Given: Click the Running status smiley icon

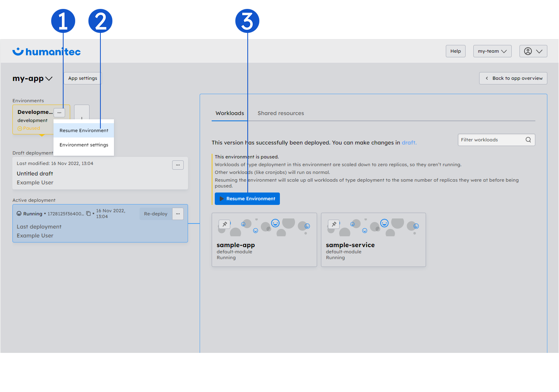Looking at the screenshot, I should pyautogui.click(x=19, y=213).
